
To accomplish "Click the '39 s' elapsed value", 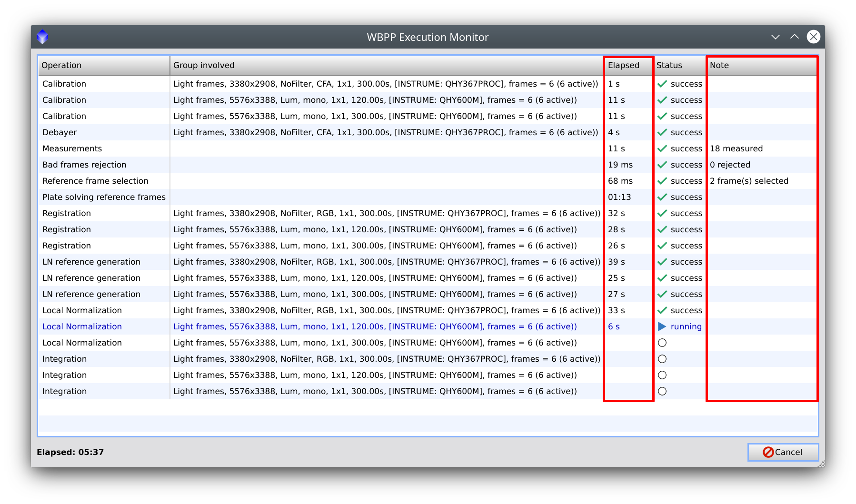I will (616, 262).
